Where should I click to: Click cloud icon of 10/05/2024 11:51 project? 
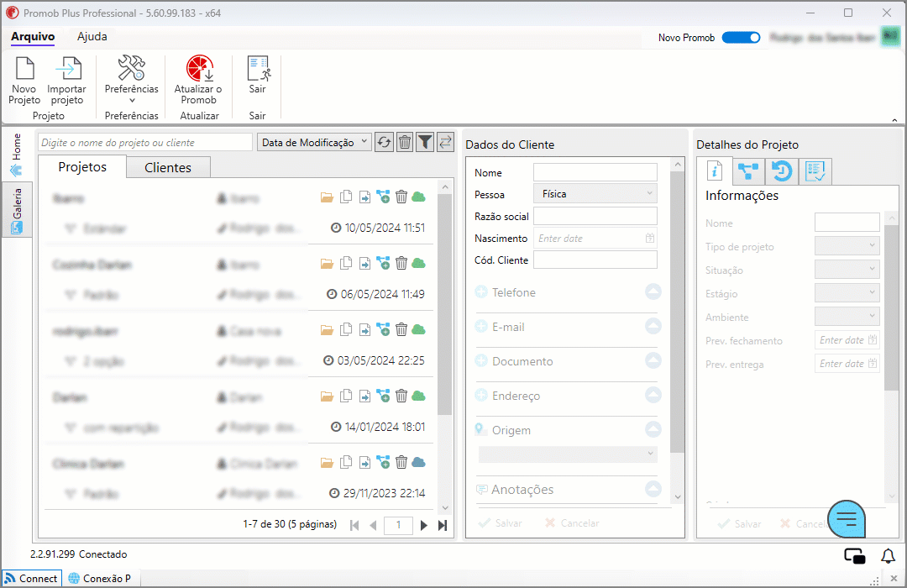point(419,197)
